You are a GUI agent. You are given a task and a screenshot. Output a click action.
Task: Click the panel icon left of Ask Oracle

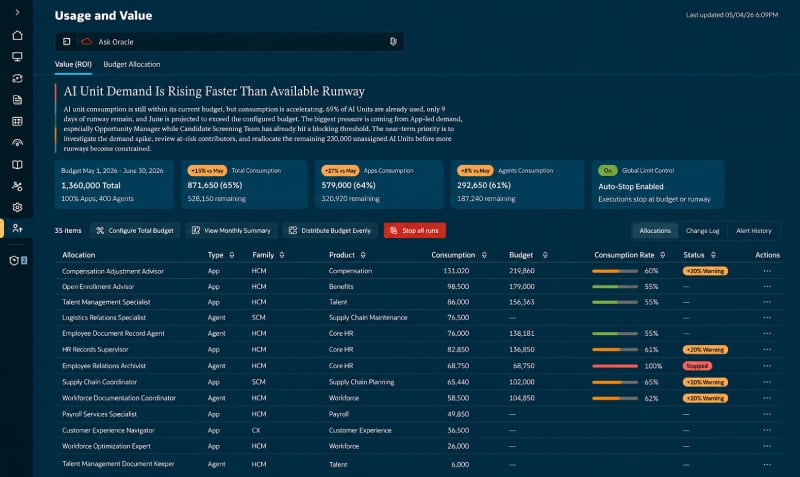point(66,42)
